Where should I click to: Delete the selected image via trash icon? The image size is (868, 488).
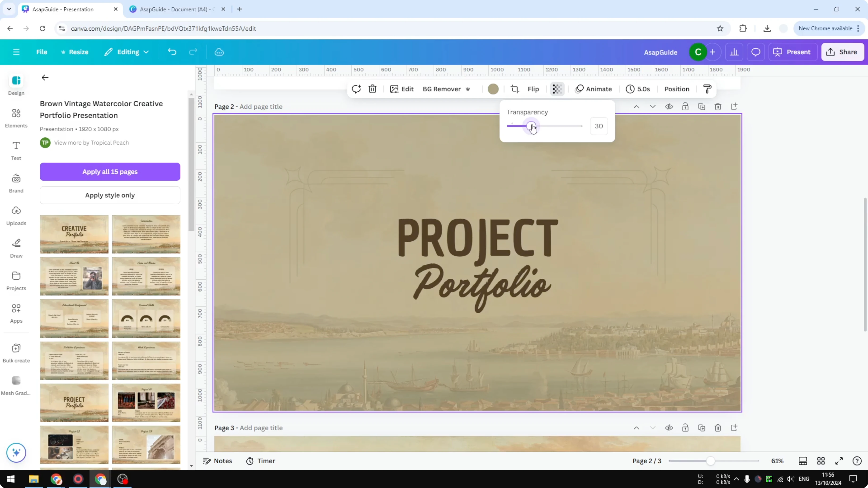point(372,89)
